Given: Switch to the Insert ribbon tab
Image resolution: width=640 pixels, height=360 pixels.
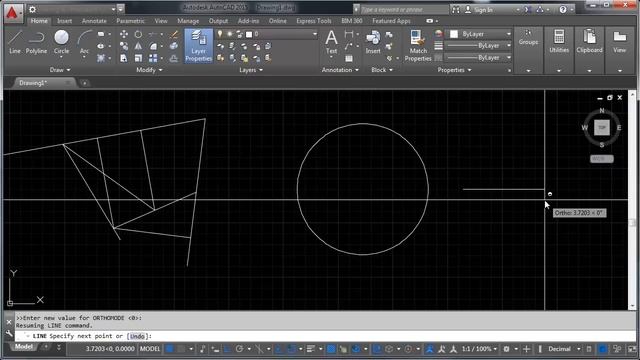Looking at the screenshot, I should pyautogui.click(x=64, y=21).
